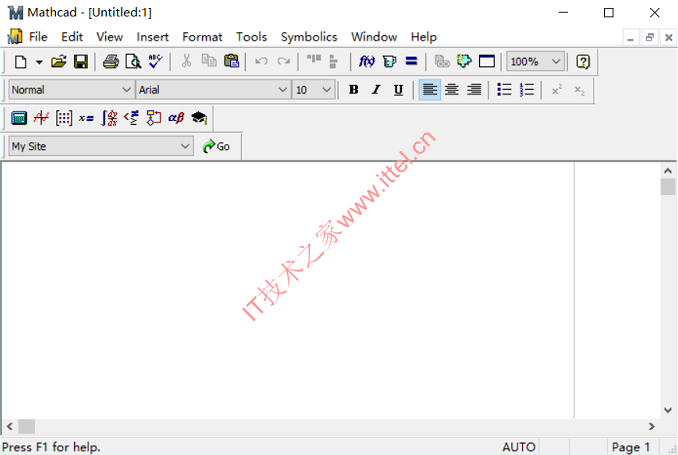Click the Go button
678x455 pixels.
click(216, 147)
